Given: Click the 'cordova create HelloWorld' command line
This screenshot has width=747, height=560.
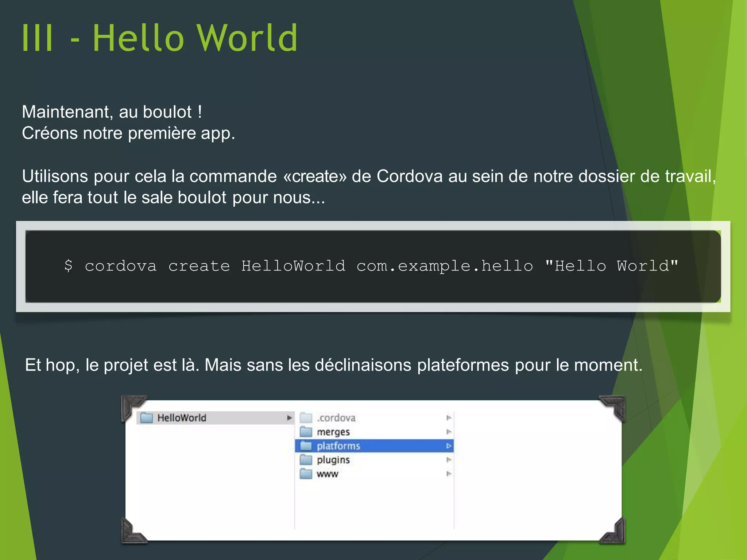Looking at the screenshot, I should pos(371,266).
